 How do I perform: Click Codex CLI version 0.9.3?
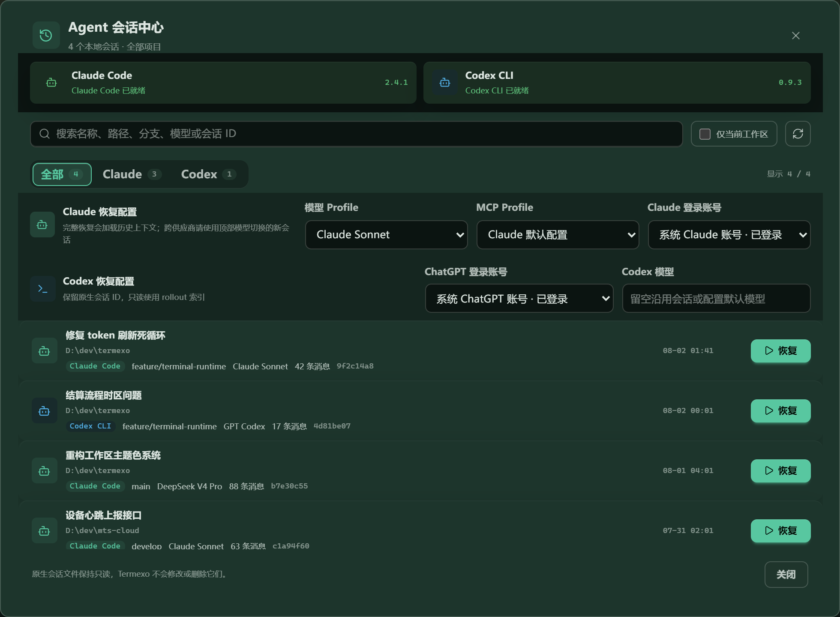pyautogui.click(x=790, y=82)
